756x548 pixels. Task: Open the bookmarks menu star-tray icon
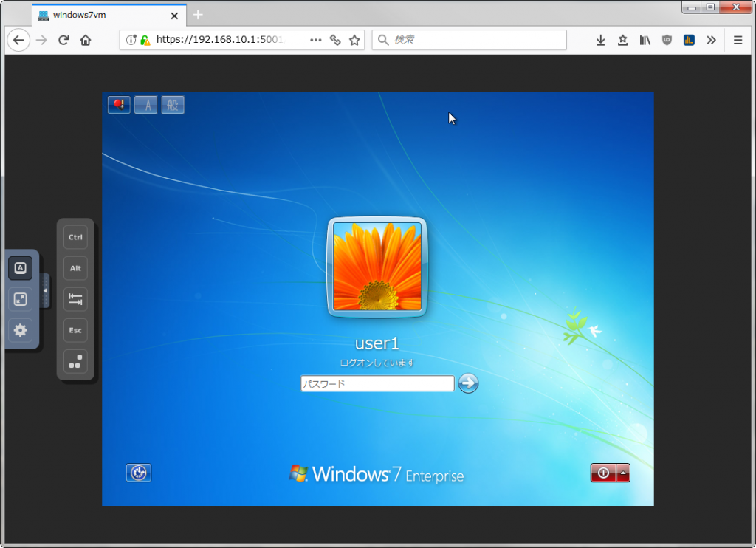[622, 40]
